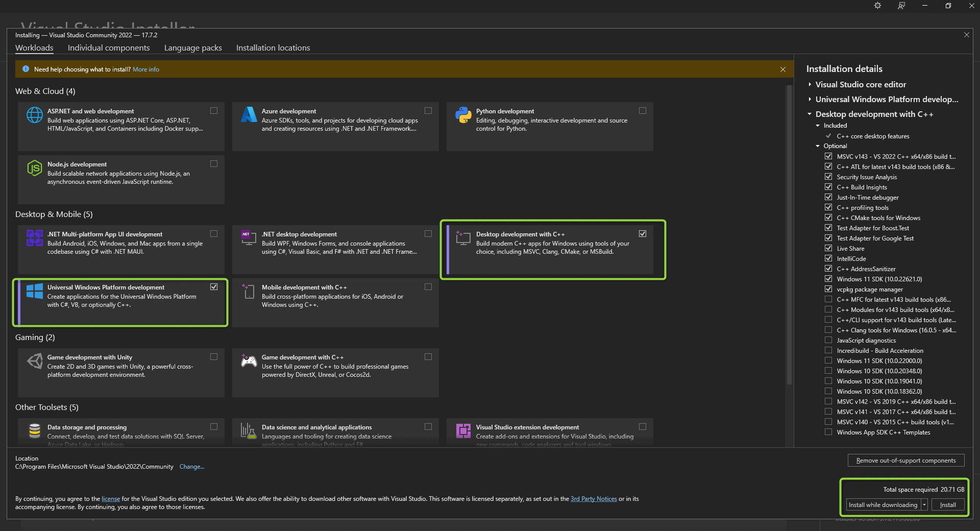
Task: Click the Universal Windows Platform logo icon
Action: tap(35, 291)
